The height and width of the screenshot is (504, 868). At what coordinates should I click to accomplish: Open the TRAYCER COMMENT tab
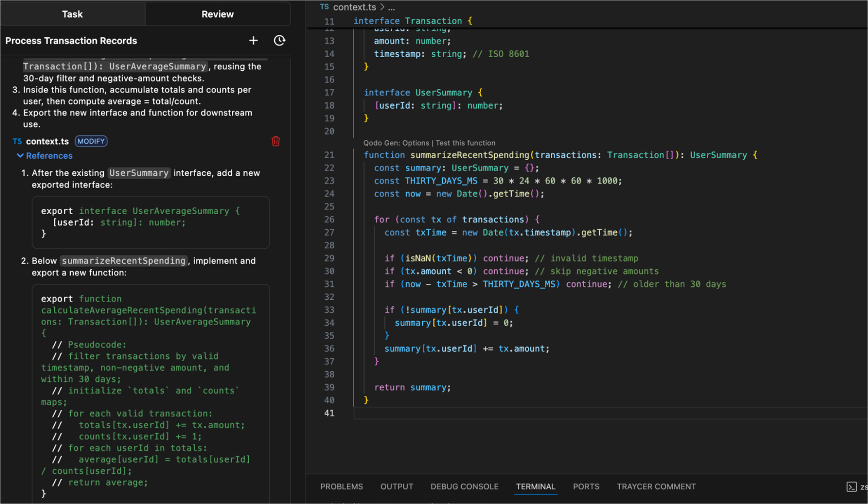[x=656, y=487]
